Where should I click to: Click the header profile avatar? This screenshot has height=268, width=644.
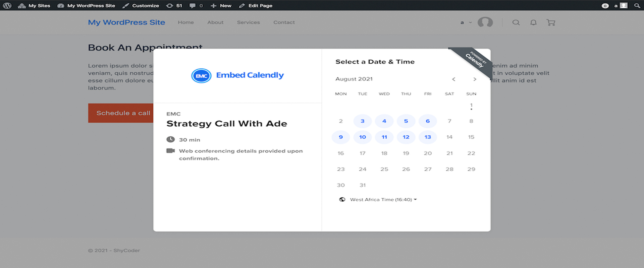point(485,22)
